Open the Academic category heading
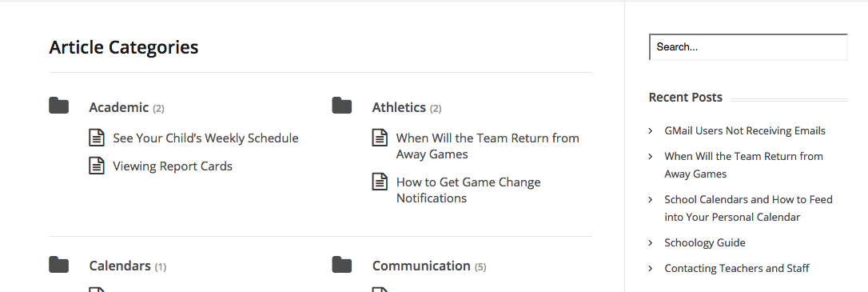The width and height of the screenshot is (868, 292). click(x=119, y=107)
